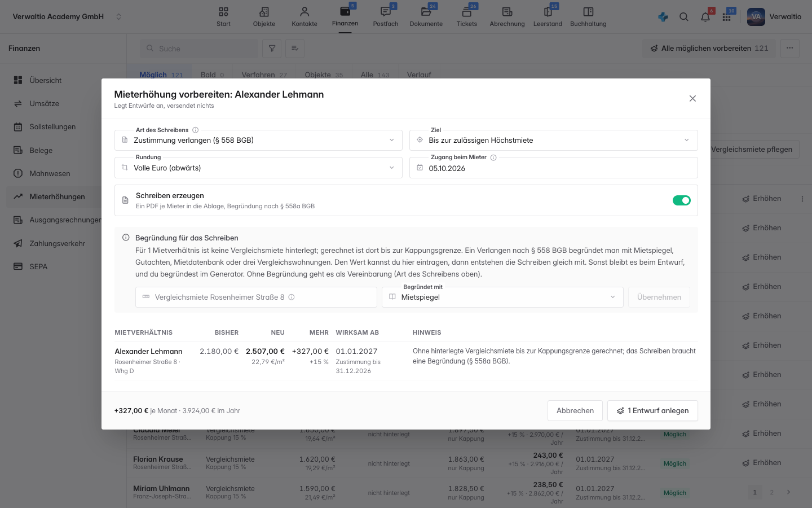Open Mahnwesen in the Finanzen sidebar
Viewport: 812px width, 508px height.
click(50, 173)
